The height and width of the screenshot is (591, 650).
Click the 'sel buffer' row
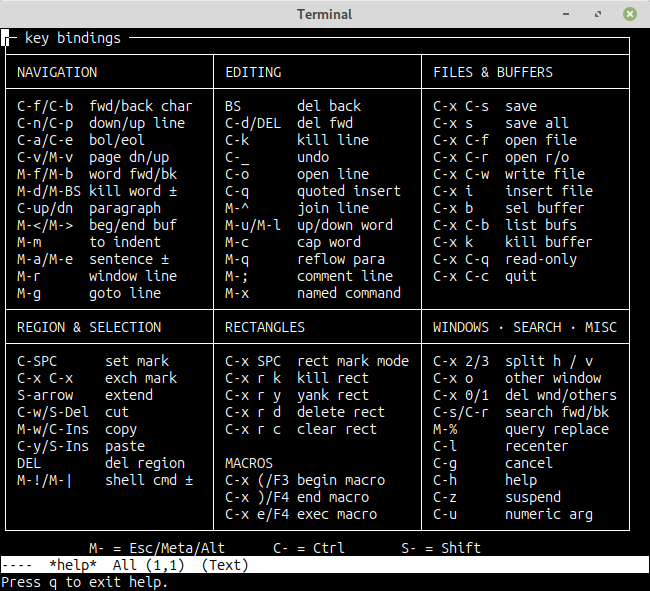(509, 208)
